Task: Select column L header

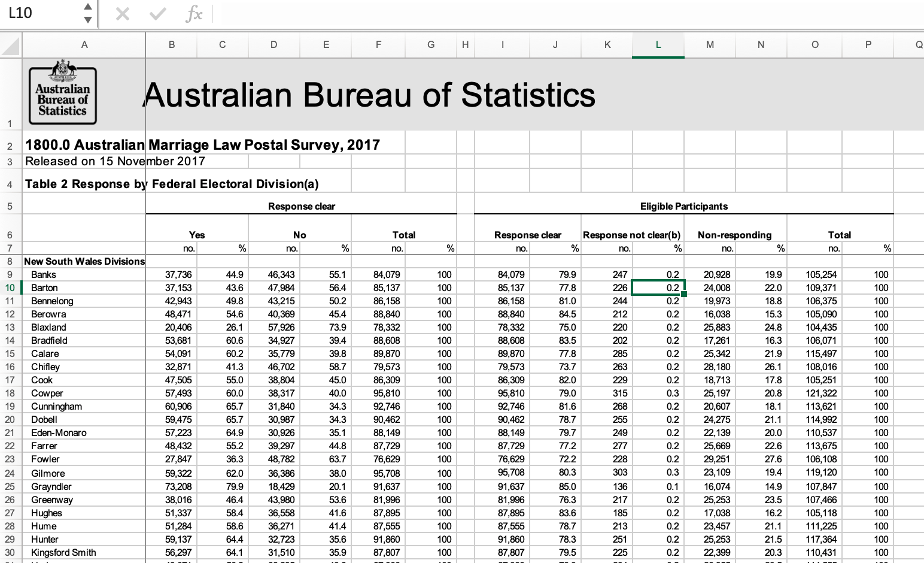Action: tap(658, 45)
